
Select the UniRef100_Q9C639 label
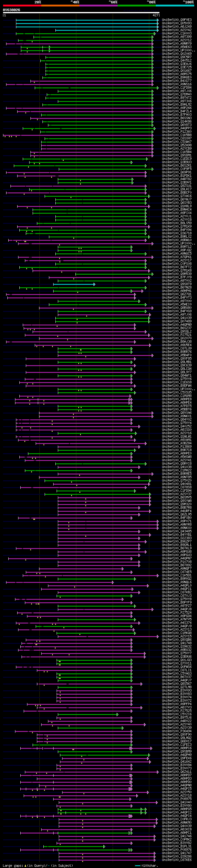(x=177, y=365)
